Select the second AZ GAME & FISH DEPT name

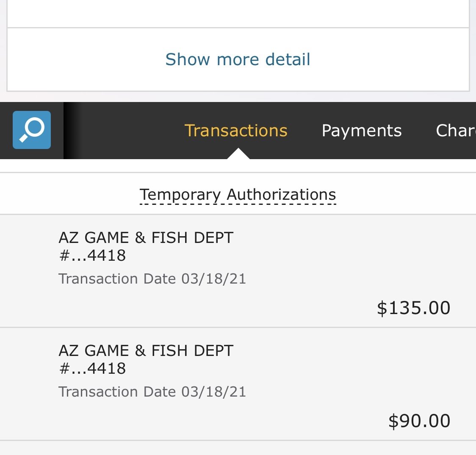(x=146, y=351)
